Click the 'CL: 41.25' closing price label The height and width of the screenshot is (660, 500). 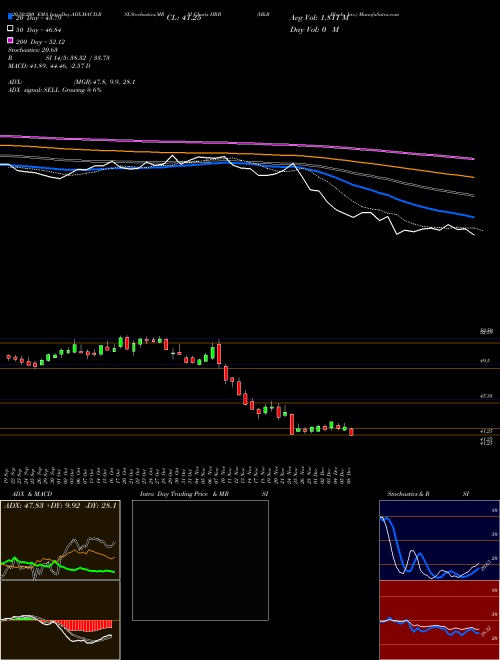[x=184, y=18]
